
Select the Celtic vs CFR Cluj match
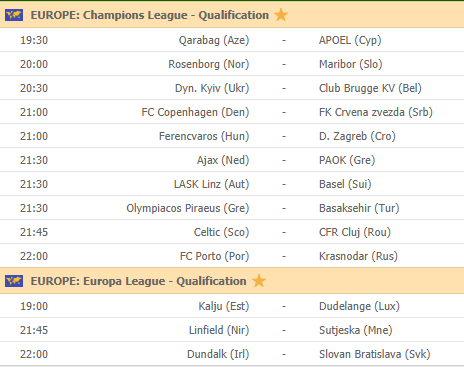(x=232, y=232)
